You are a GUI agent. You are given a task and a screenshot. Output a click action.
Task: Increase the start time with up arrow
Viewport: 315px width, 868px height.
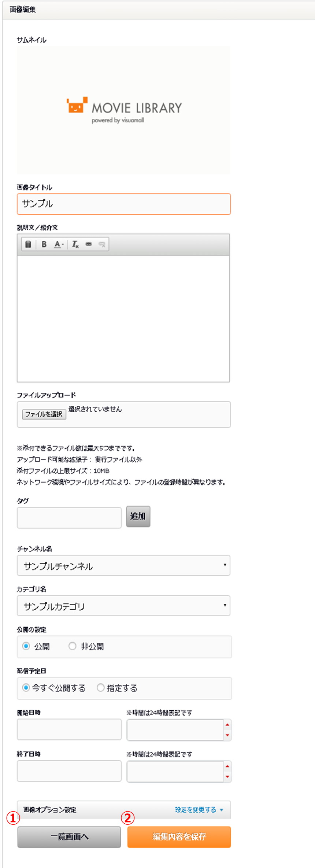tap(227, 725)
